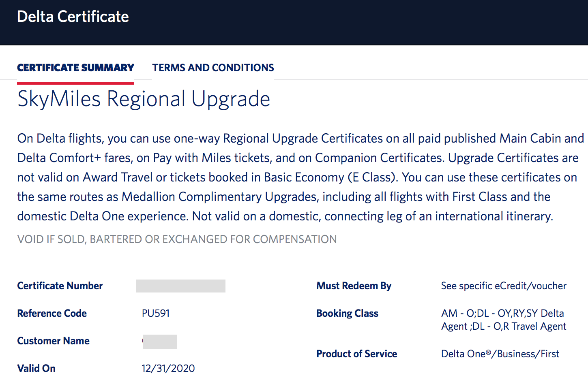Click the Valid On date 12/31/2020
Screen dimensions: 588x380
[168, 368]
